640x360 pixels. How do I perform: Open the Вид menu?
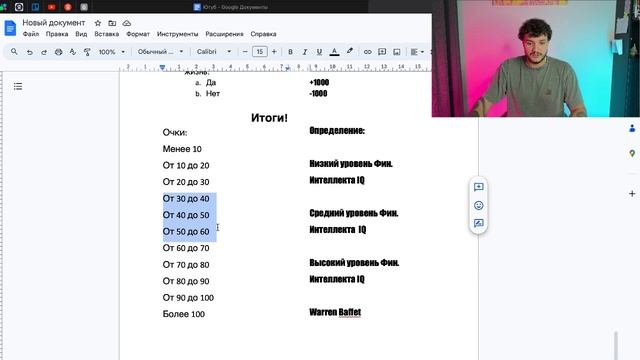(81, 34)
